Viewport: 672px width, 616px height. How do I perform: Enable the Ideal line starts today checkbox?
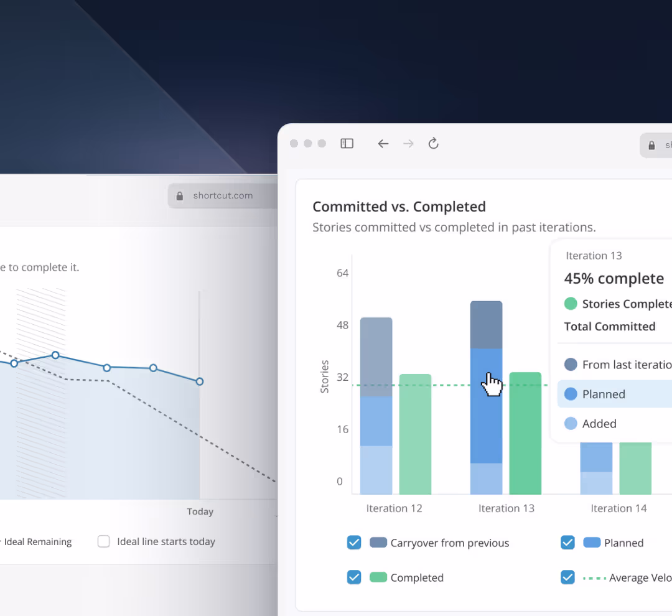point(104,541)
